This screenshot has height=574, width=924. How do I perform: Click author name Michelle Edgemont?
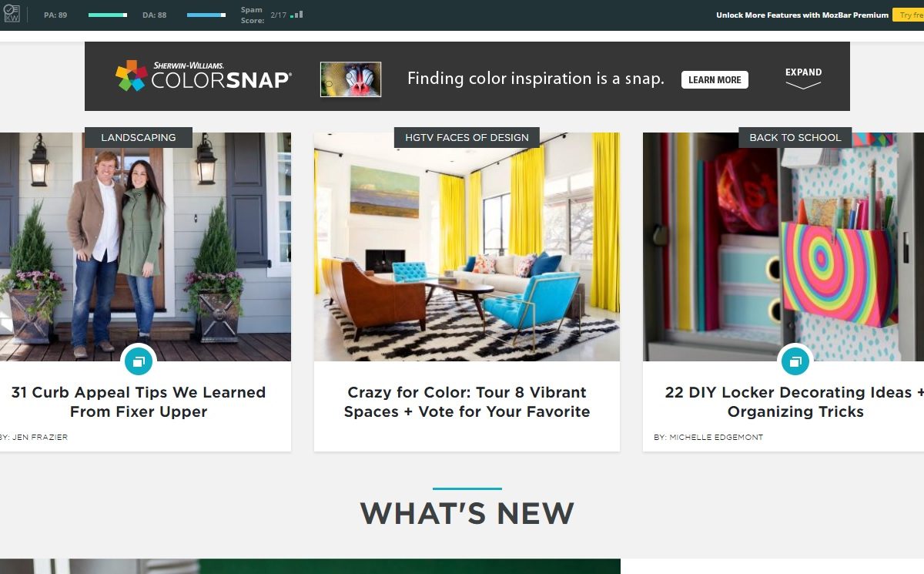[717, 437]
